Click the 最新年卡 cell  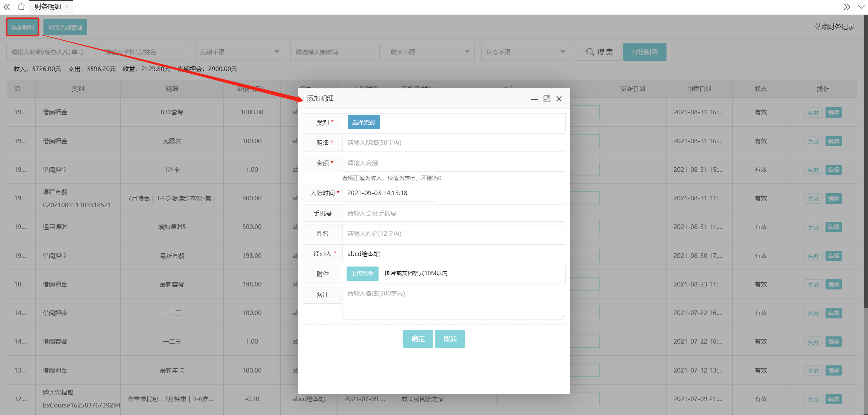pos(172,370)
